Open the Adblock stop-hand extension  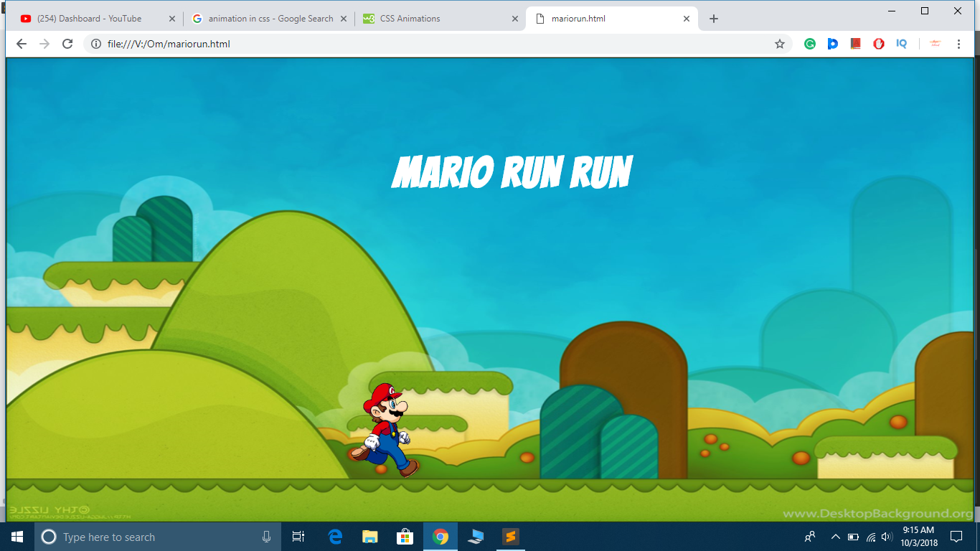879,44
